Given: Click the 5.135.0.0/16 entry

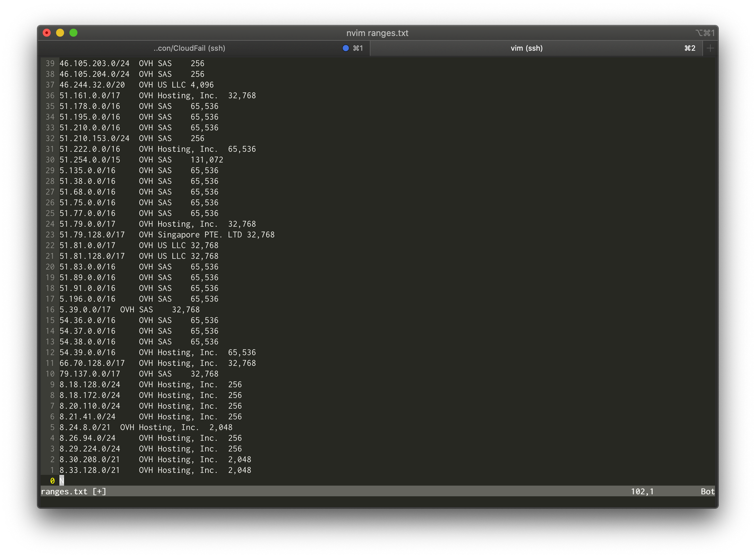Looking at the screenshot, I should [87, 171].
